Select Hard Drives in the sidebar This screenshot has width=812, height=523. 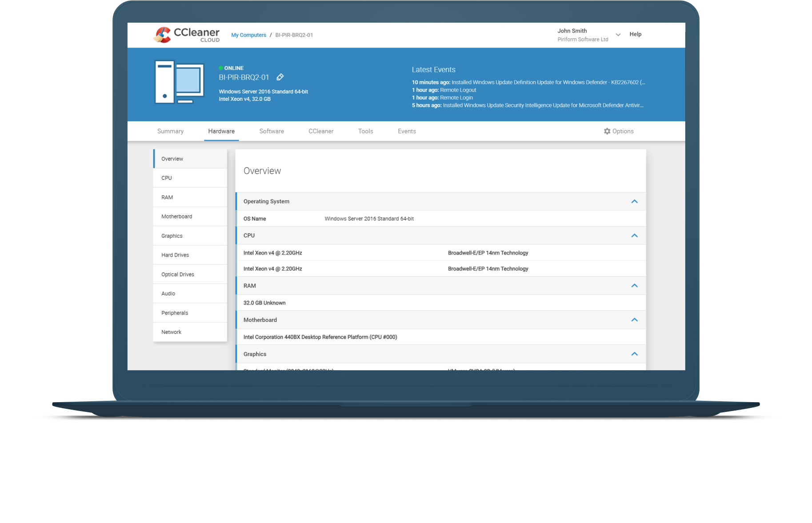click(x=175, y=255)
